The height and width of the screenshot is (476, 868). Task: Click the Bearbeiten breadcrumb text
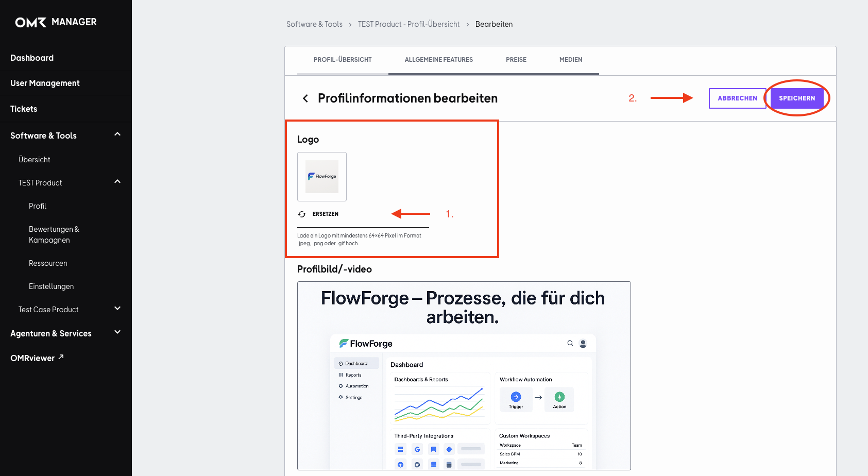[x=494, y=24]
